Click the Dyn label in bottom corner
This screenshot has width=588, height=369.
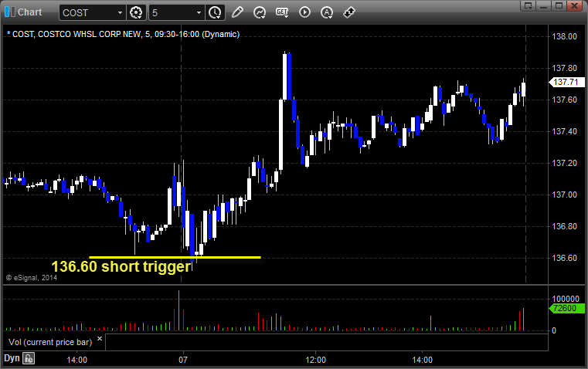[x=12, y=358]
